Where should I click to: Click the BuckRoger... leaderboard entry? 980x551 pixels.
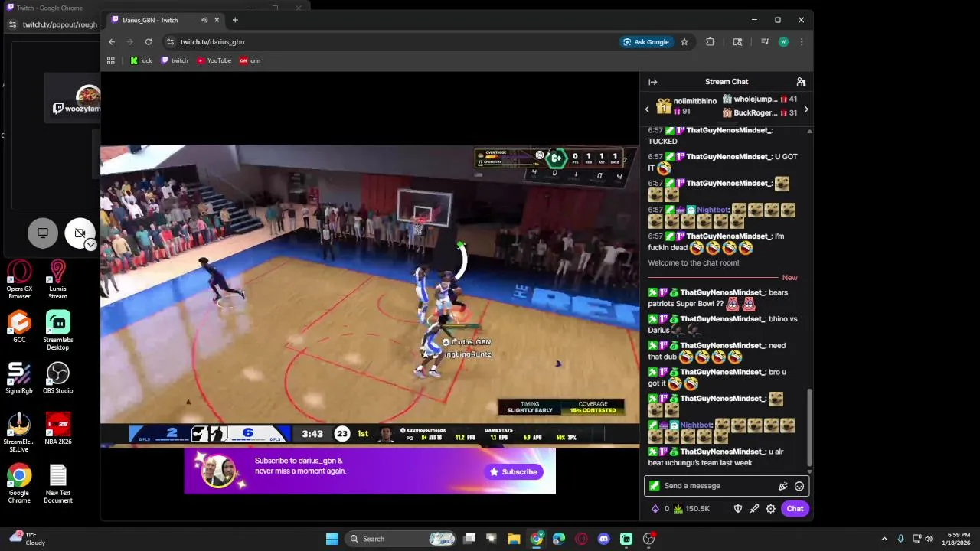click(759, 112)
